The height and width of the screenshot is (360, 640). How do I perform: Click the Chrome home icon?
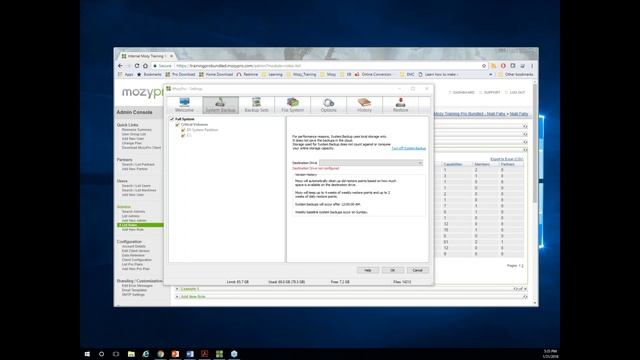145,66
